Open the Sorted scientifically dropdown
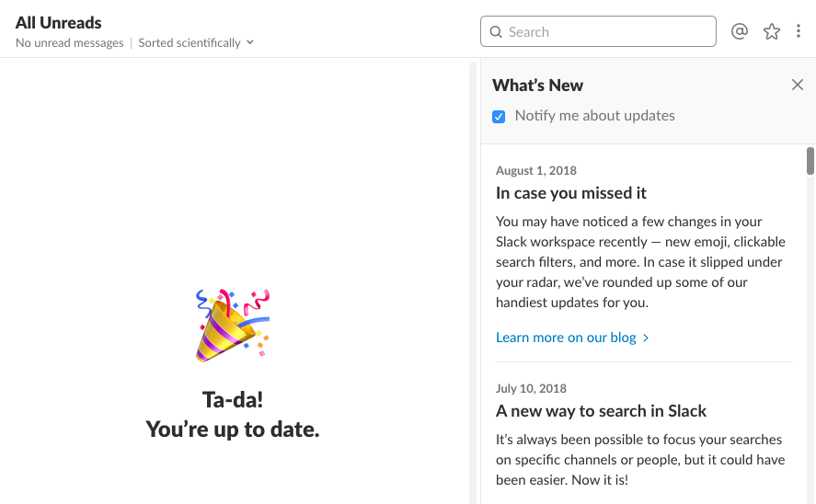This screenshot has width=816, height=504. point(196,42)
